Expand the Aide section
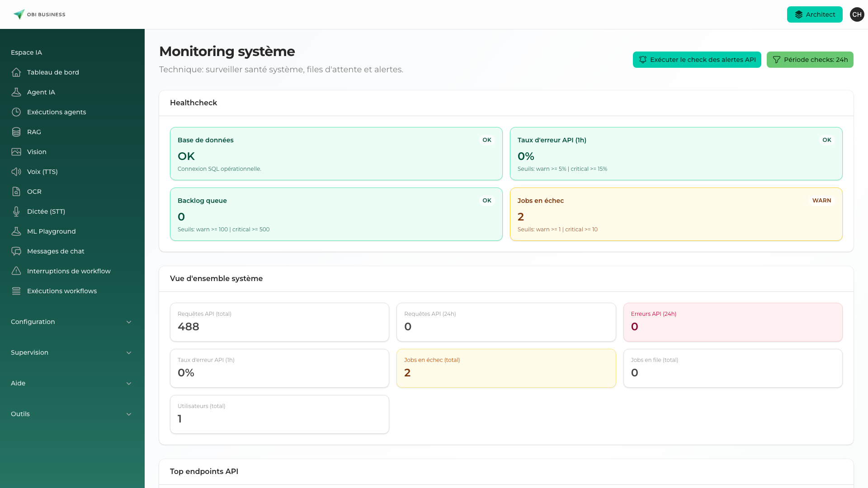The height and width of the screenshot is (488, 868). coord(71,383)
